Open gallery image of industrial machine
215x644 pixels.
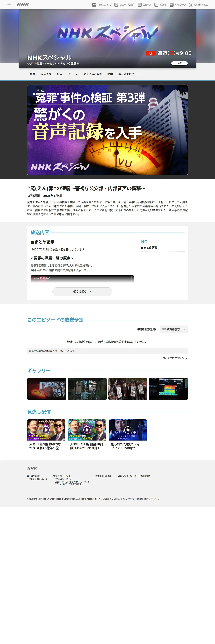coord(87,389)
